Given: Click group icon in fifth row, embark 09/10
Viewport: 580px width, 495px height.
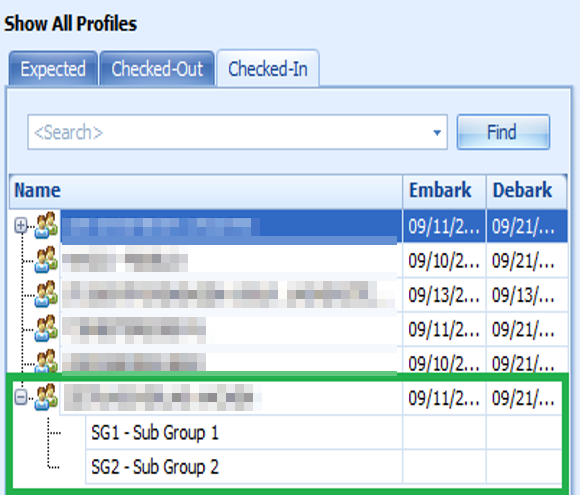Looking at the screenshot, I should 46,361.
